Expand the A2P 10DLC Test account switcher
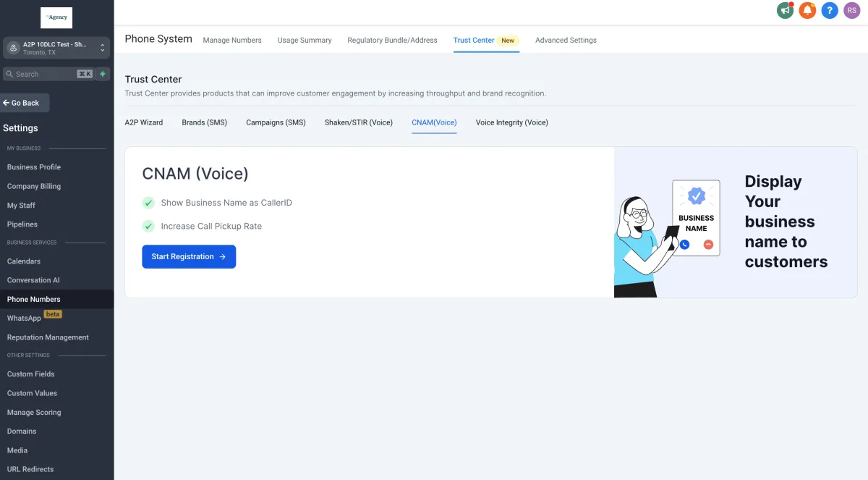Screen dimensions: 868x480 (56, 48)
